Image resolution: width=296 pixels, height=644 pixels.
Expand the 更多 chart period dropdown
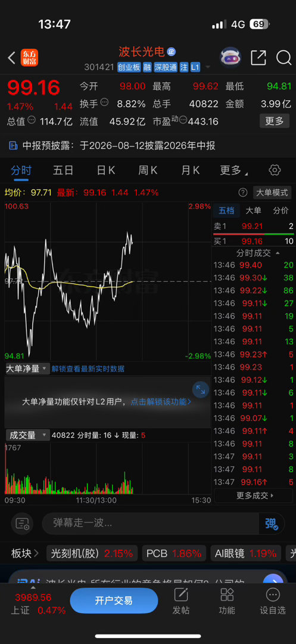233,170
